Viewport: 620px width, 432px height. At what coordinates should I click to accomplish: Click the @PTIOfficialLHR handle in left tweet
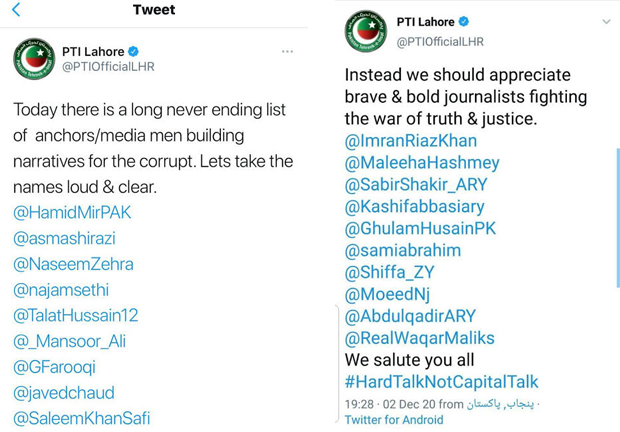pyautogui.click(x=108, y=66)
